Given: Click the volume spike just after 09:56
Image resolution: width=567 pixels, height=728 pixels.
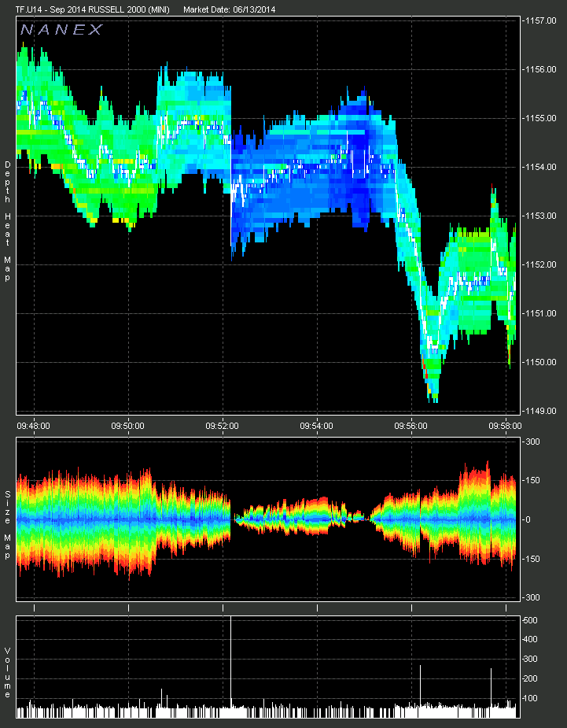Looking at the screenshot, I should [421, 691].
